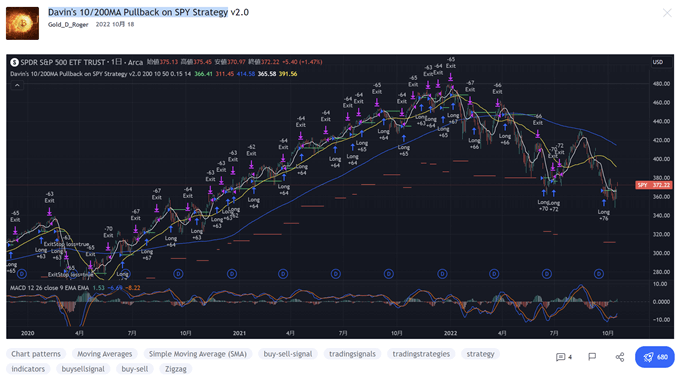
Task: Click dividend marker above 2022 label
Action: tap(442, 274)
